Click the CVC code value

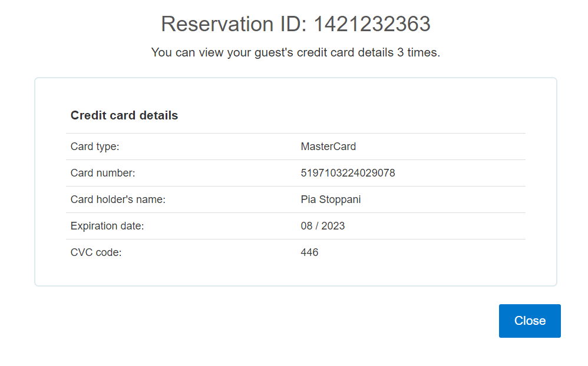(309, 252)
